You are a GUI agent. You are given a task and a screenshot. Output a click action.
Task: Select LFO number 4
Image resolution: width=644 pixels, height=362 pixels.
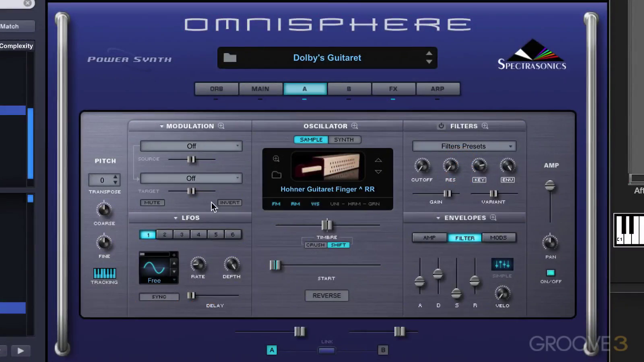point(198,234)
